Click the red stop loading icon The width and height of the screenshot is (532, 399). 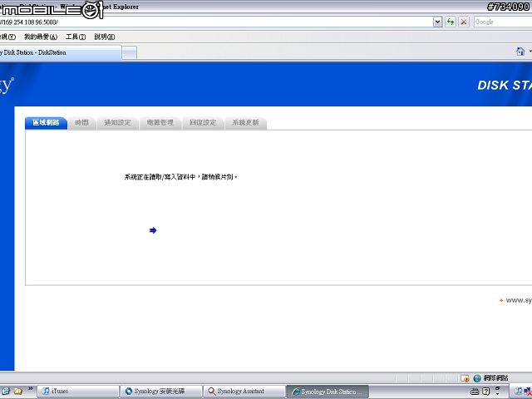464,22
